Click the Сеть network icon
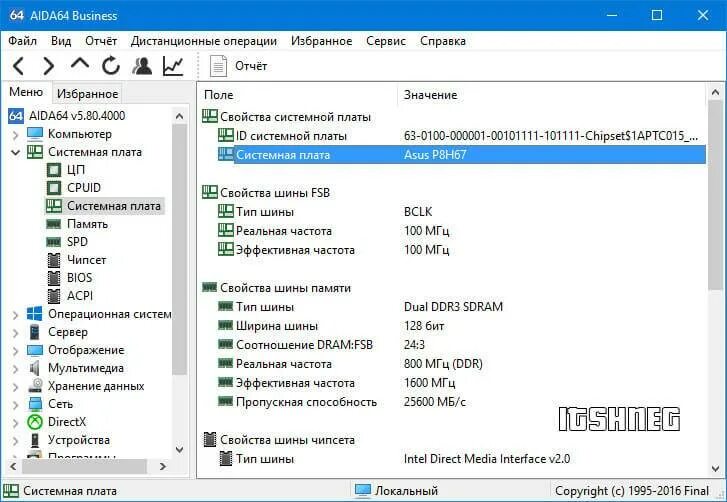 tap(35, 404)
